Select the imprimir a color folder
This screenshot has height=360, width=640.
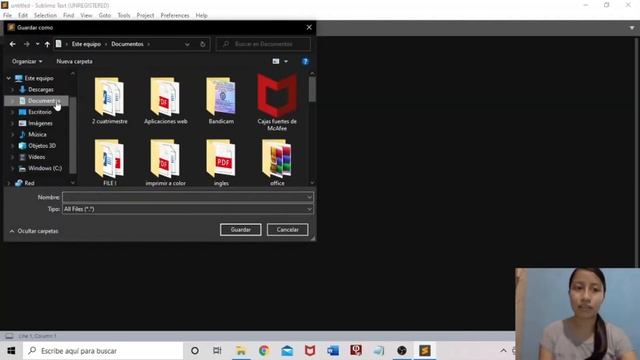165,162
